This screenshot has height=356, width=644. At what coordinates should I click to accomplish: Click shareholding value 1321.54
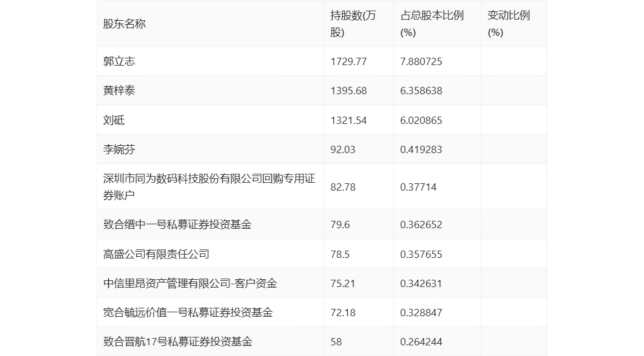pyautogui.click(x=348, y=121)
